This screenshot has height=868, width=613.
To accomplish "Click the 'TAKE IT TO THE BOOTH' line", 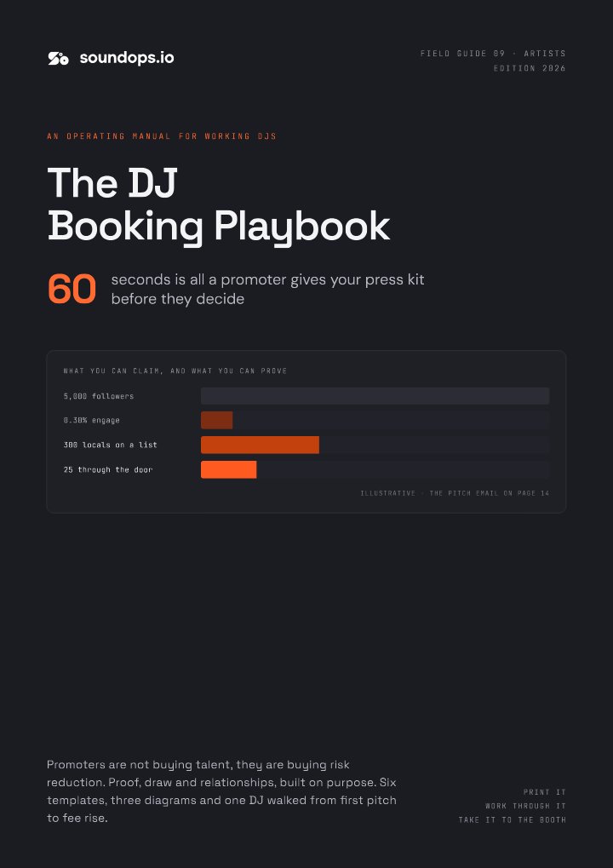I will [513, 819].
